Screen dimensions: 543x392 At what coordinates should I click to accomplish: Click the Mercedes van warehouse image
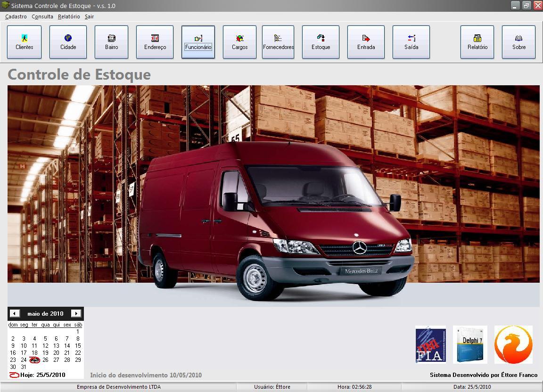pyautogui.click(x=273, y=196)
